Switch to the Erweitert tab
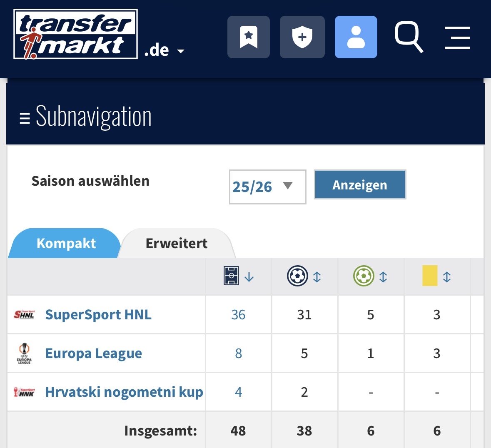491x448 pixels. [176, 243]
